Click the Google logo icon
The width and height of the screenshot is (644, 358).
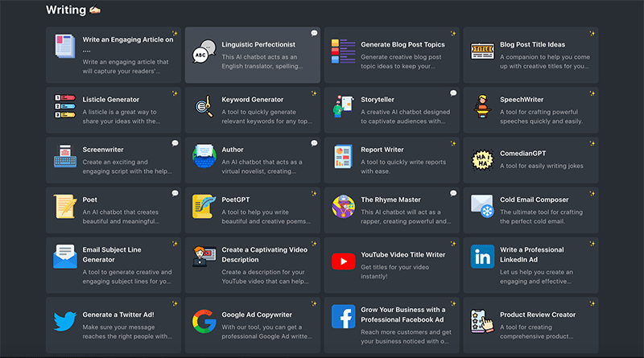204,321
